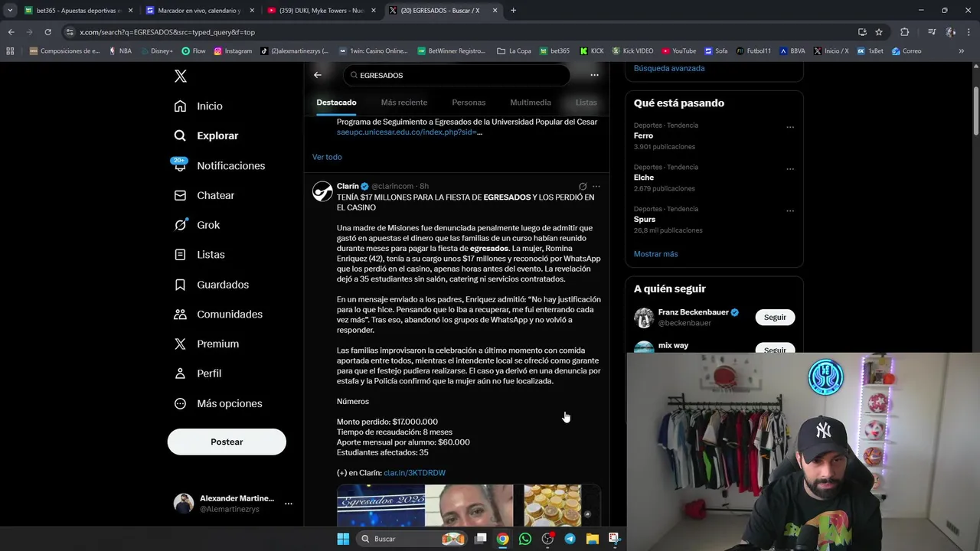Open the NBA bookmark
This screenshot has width=980, height=551.
[120, 51]
